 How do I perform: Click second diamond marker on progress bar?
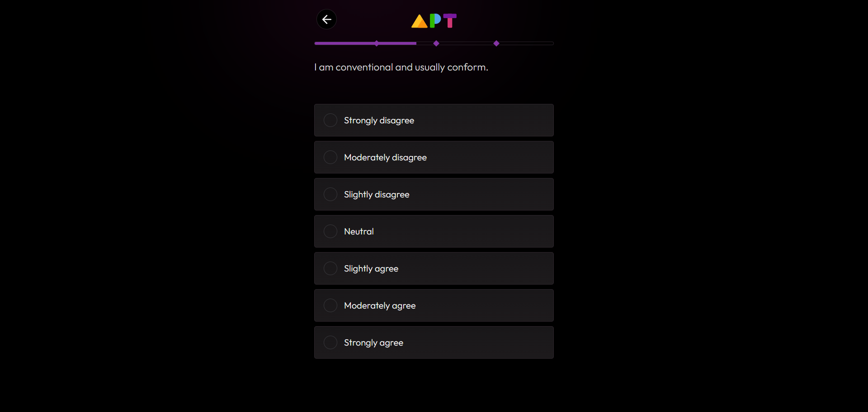pos(436,43)
